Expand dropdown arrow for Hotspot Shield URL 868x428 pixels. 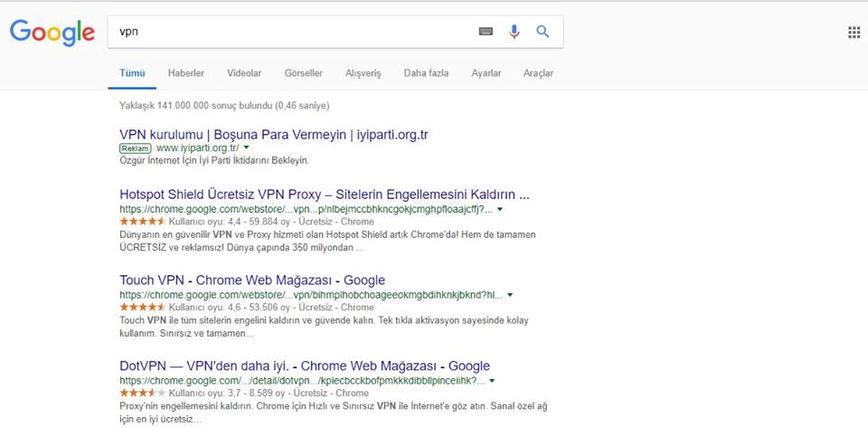coord(500,209)
